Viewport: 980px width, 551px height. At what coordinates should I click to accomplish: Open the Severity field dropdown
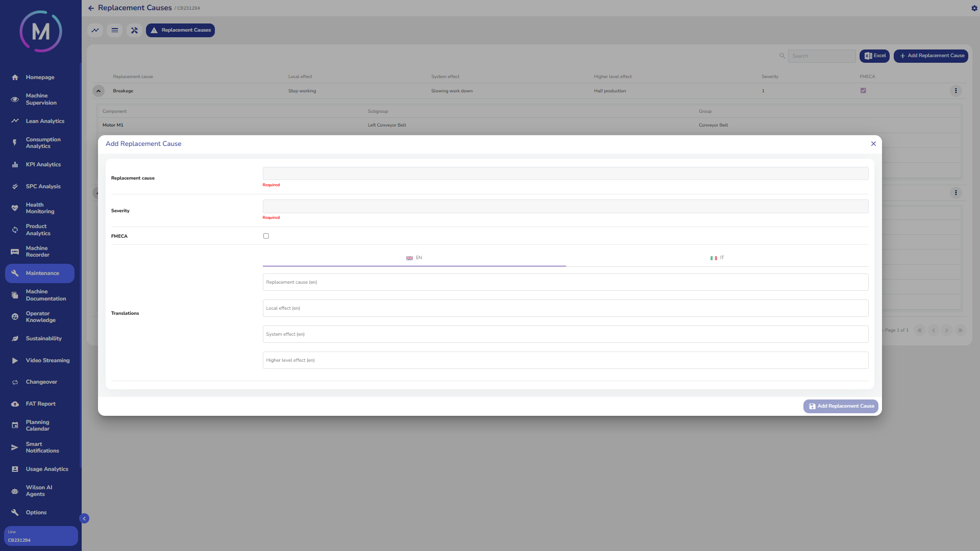click(565, 207)
